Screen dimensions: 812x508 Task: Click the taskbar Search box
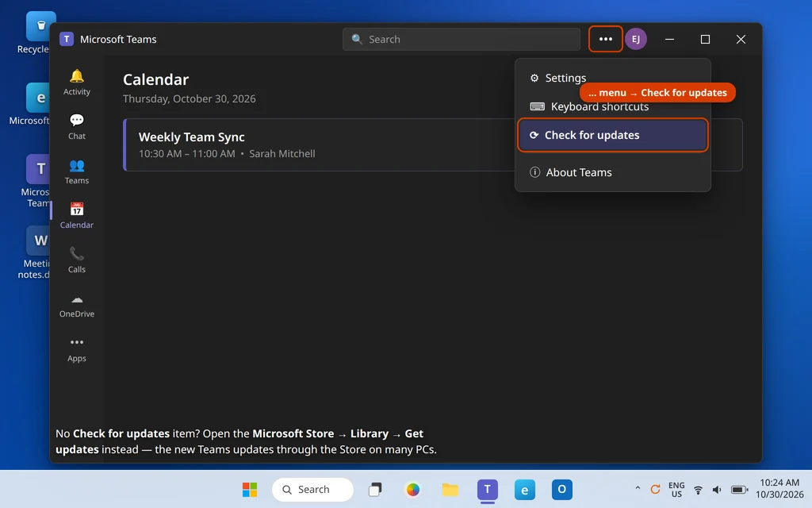click(312, 489)
